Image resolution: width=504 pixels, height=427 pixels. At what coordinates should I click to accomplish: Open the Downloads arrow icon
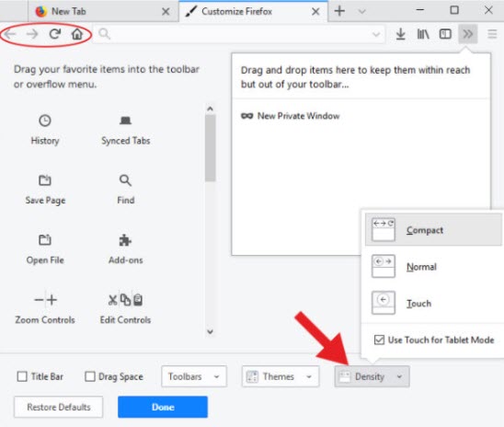click(x=400, y=34)
